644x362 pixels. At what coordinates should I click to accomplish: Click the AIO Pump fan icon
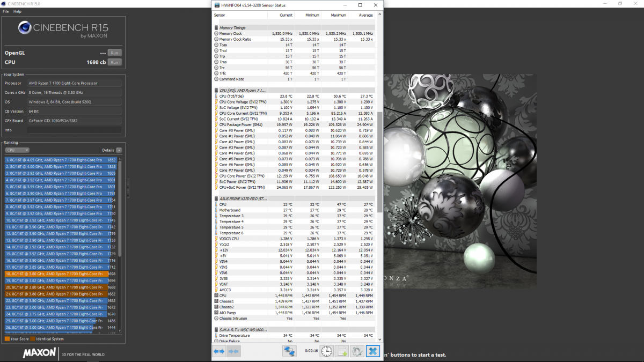(216, 313)
